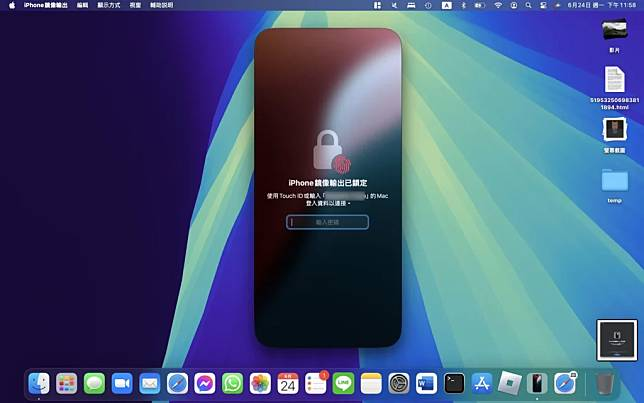
Task: Open Terminal from the Dock
Action: click(x=454, y=383)
